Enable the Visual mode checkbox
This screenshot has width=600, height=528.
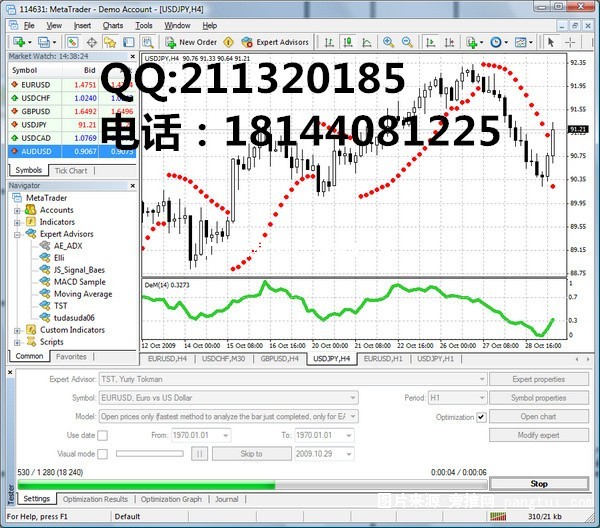[103, 454]
